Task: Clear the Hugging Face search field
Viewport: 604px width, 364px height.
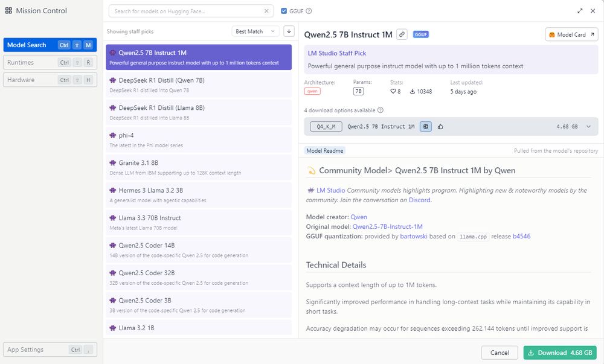Action: coord(266,11)
